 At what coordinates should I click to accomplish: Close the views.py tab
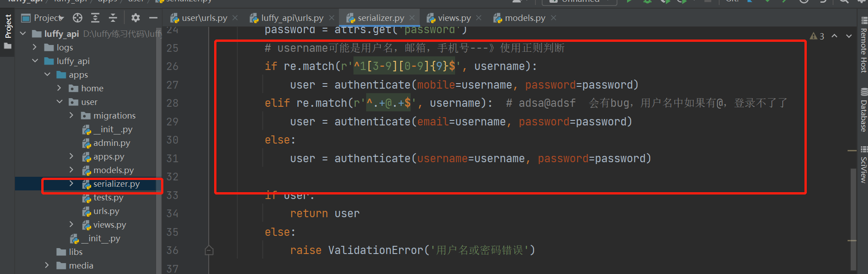[x=479, y=18]
